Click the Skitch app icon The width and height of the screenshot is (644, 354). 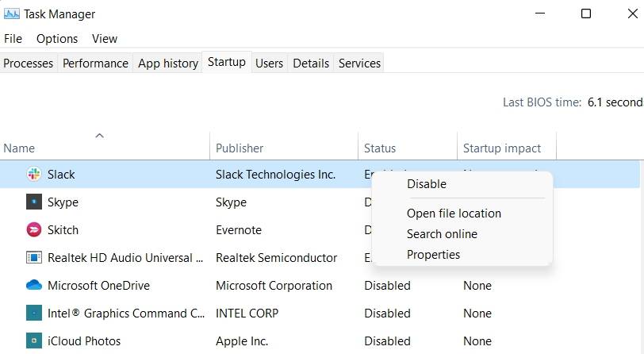[33, 230]
